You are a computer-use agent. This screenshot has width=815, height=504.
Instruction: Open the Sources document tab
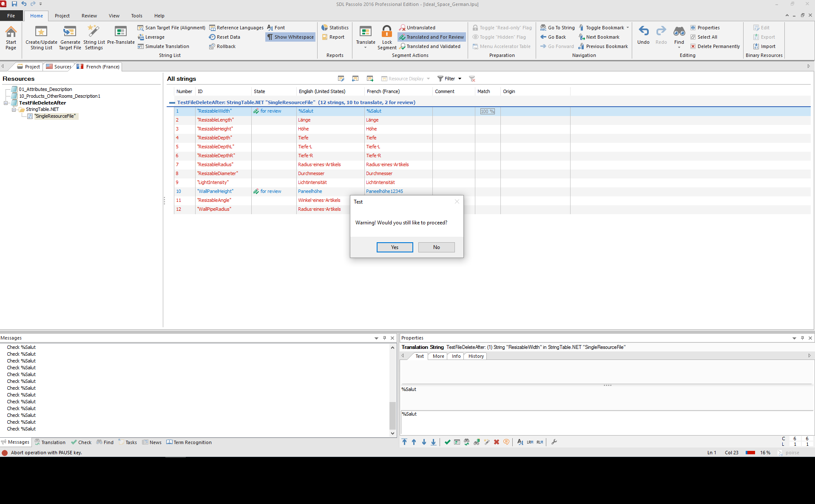pyautogui.click(x=59, y=67)
